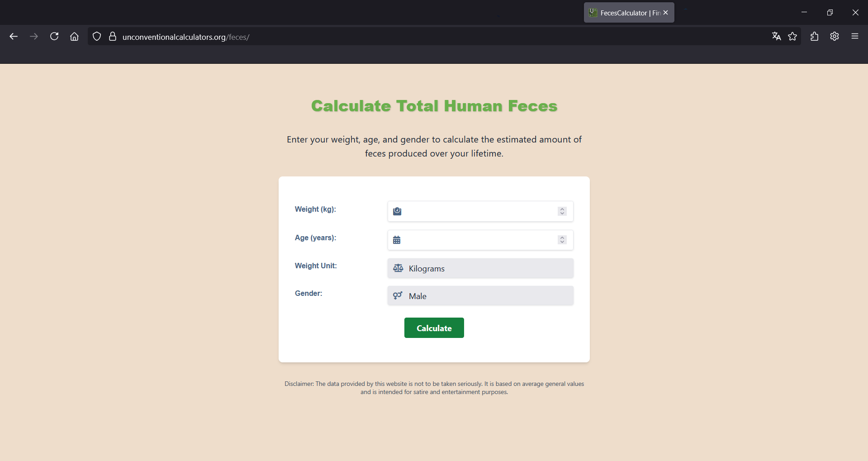Open the Weight Unit Kilograms dropdown
The image size is (868, 461).
[480, 268]
